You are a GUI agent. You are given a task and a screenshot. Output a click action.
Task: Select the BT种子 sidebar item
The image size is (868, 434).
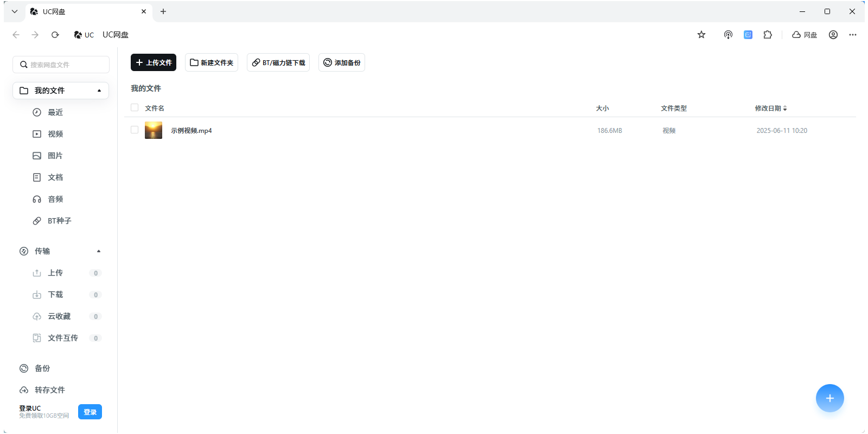click(59, 221)
